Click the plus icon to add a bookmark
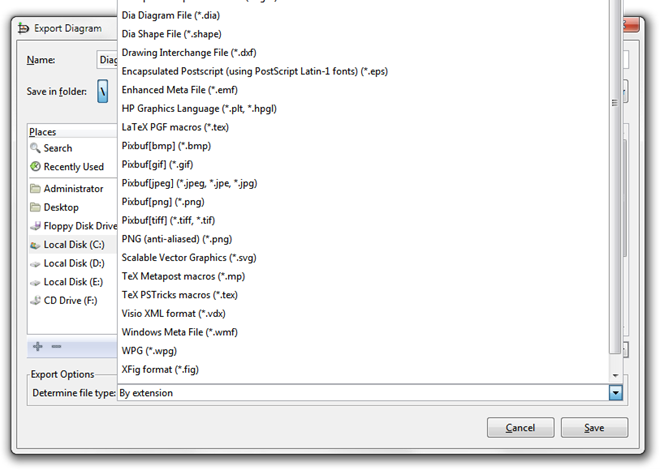Image resolution: width=660 pixels, height=470 pixels. [38, 346]
